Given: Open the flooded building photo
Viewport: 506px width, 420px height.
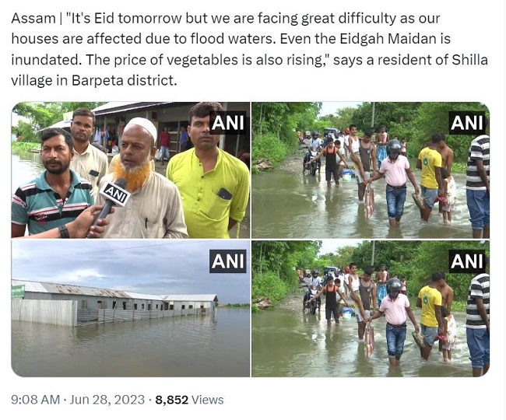Looking at the screenshot, I should coord(130,309).
